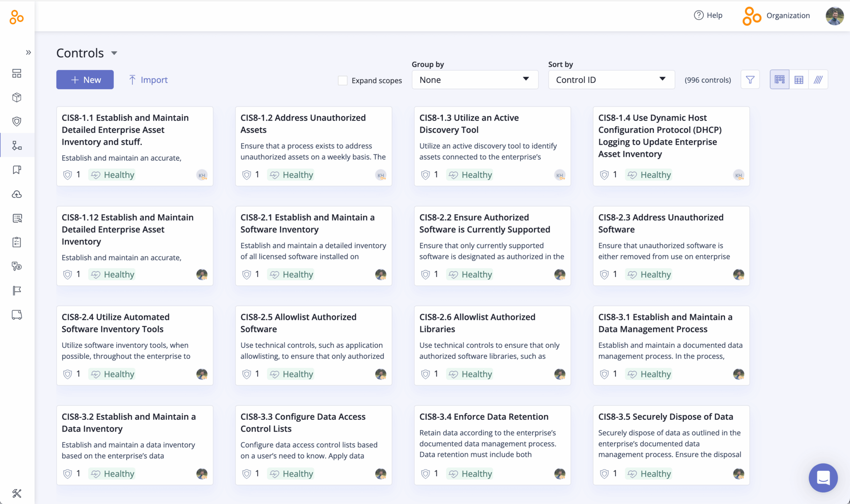Screen dimensions: 850x504
Task: Click the New button to create a control
Action: 85,79
